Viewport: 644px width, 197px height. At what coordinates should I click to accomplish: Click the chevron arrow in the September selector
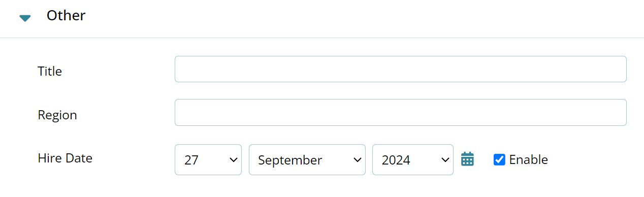[357, 160]
